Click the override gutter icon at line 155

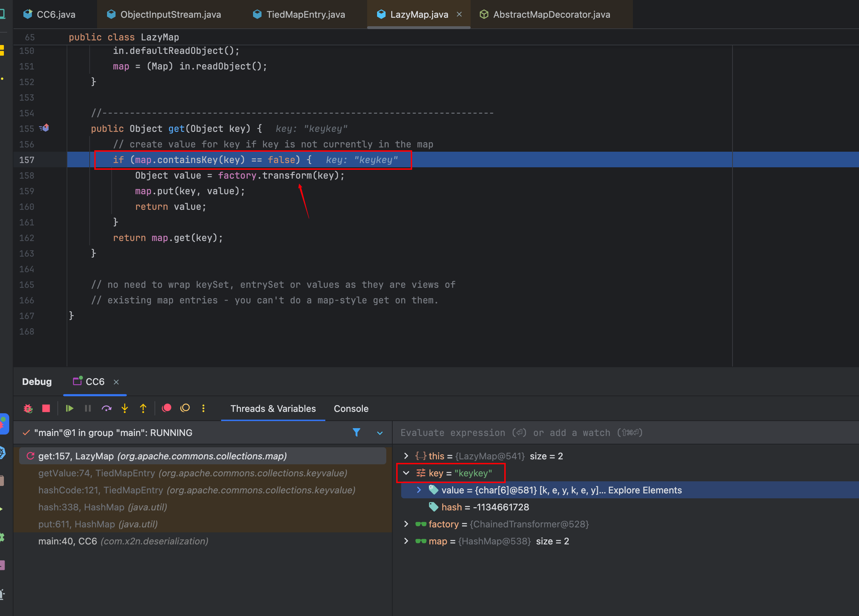(x=44, y=128)
